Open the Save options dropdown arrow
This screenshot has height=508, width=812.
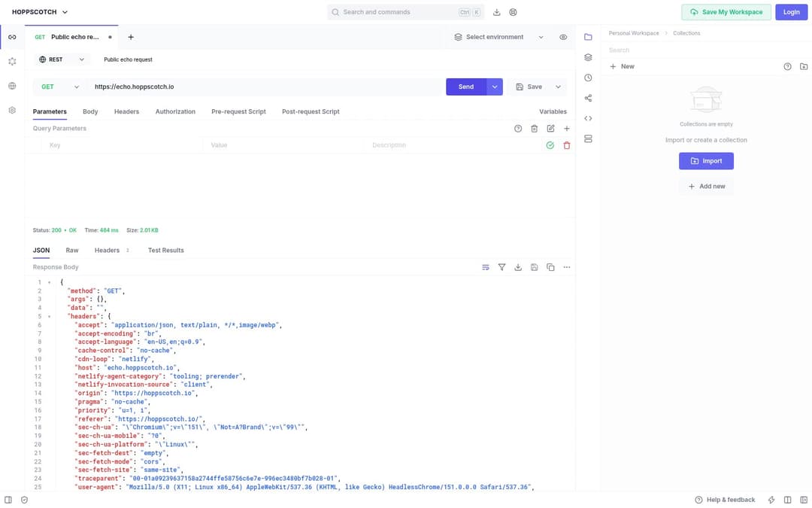point(558,87)
